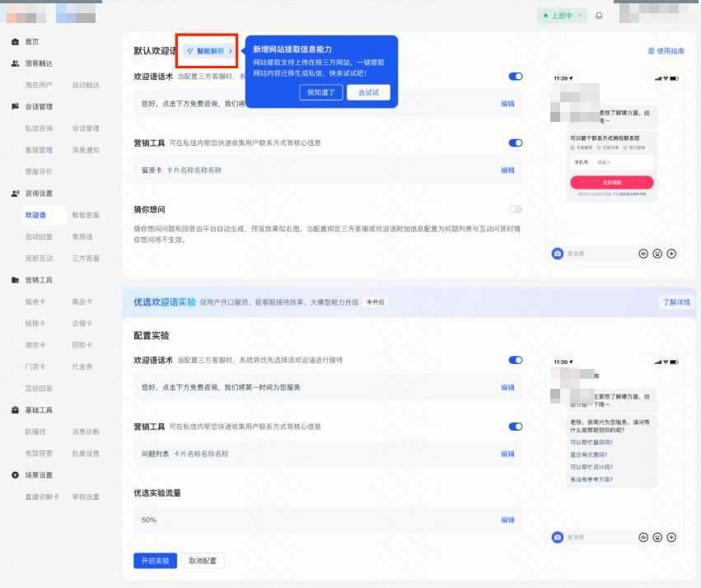Screen dimensions: 701x588
Task: Turn off the experiment 营销工具 toggle
Action: tap(516, 428)
